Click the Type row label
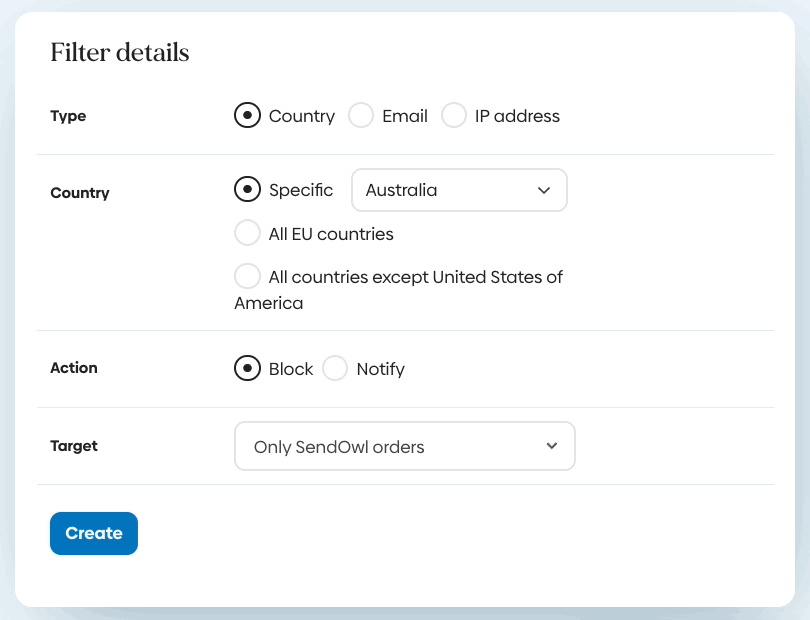The height and width of the screenshot is (620, 810). click(68, 116)
